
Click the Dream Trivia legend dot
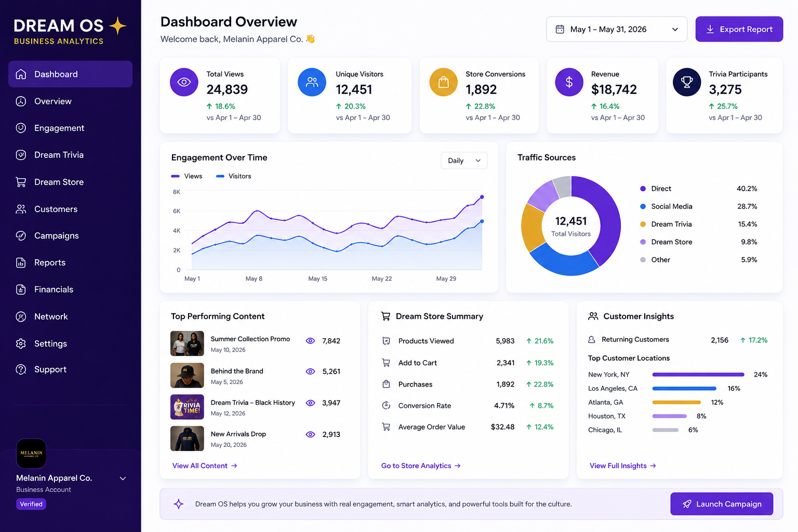643,224
